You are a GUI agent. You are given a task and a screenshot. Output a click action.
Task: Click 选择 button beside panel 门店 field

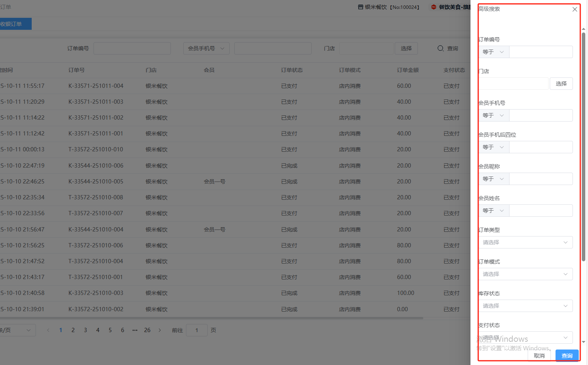(561, 84)
